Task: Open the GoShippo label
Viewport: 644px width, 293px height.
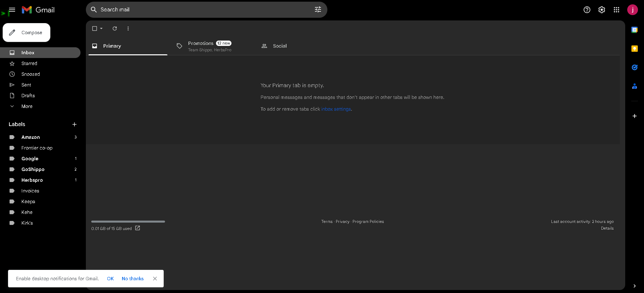Action: coord(40,169)
